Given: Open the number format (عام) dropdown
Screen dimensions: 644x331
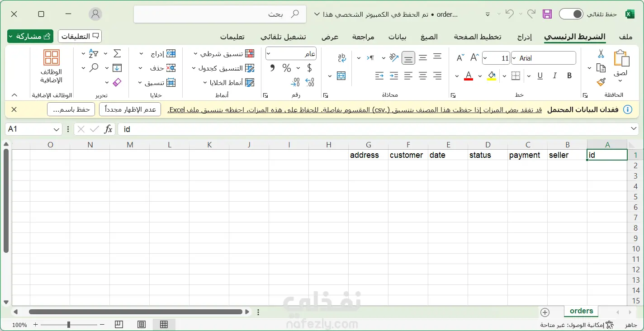Looking at the screenshot, I should coord(269,54).
